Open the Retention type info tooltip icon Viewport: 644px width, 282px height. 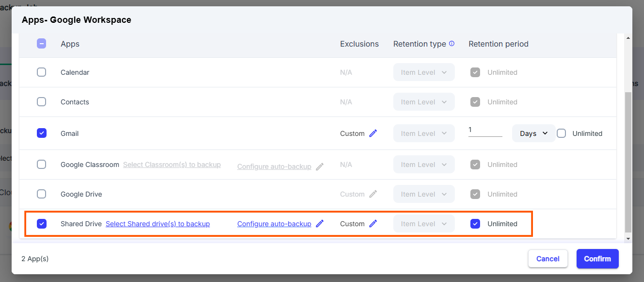coord(451,43)
